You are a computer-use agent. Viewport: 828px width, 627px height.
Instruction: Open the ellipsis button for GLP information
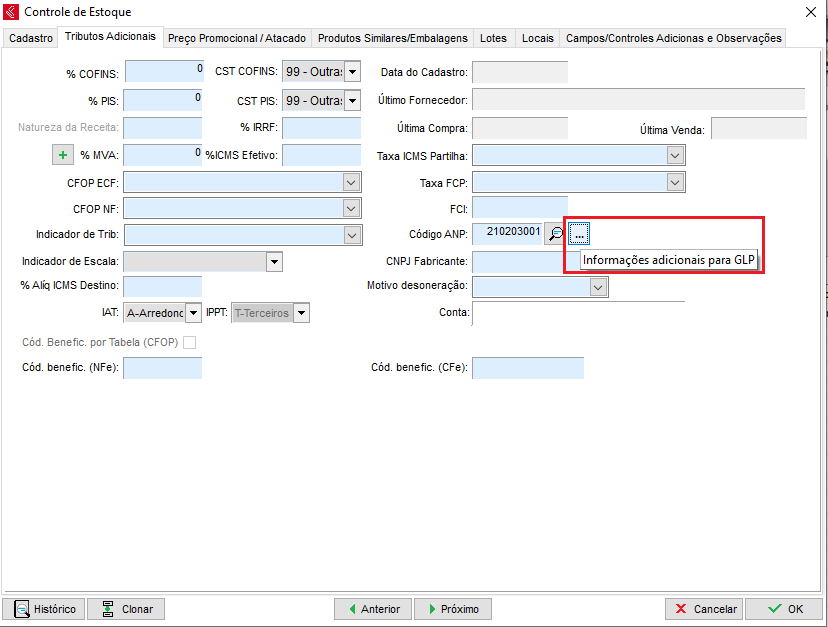pyautogui.click(x=580, y=233)
